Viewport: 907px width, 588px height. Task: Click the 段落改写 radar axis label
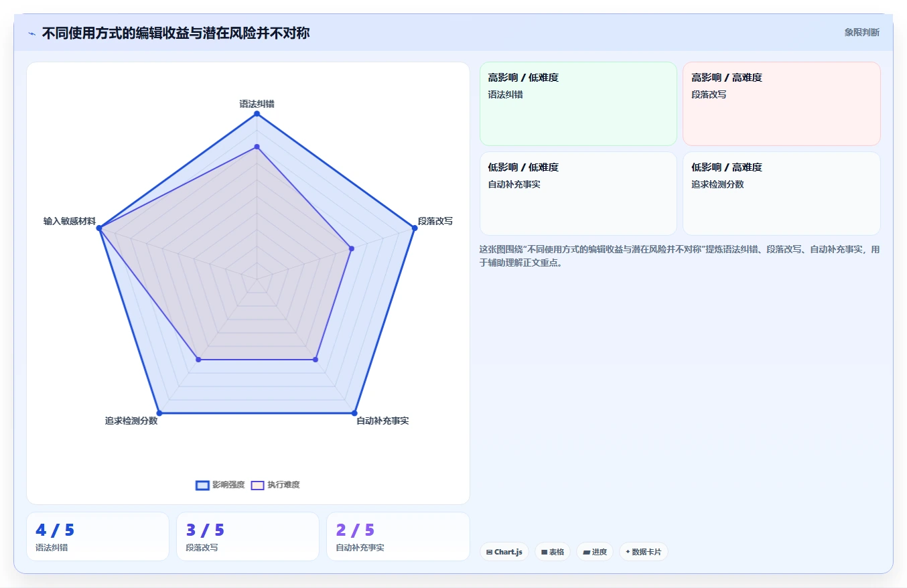click(x=435, y=220)
